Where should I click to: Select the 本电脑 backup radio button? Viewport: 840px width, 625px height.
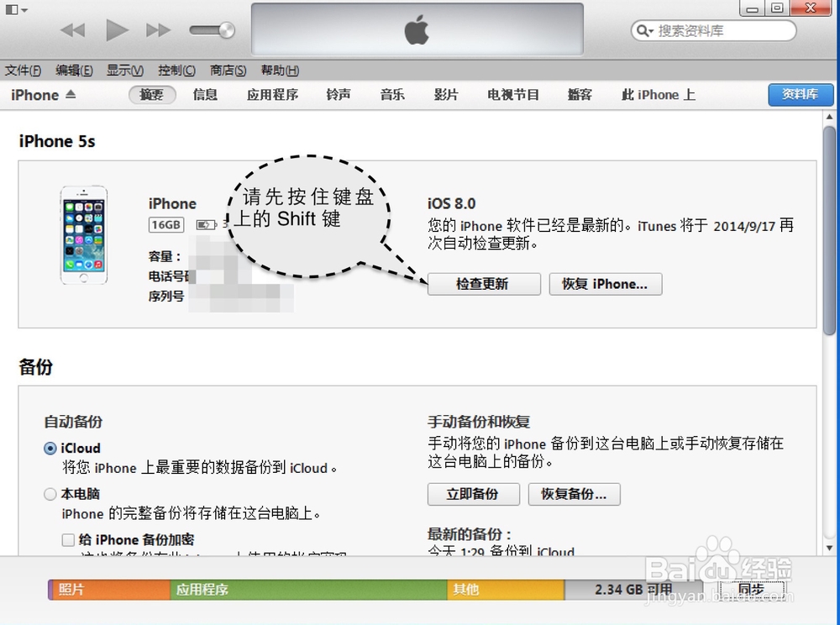click(50, 494)
